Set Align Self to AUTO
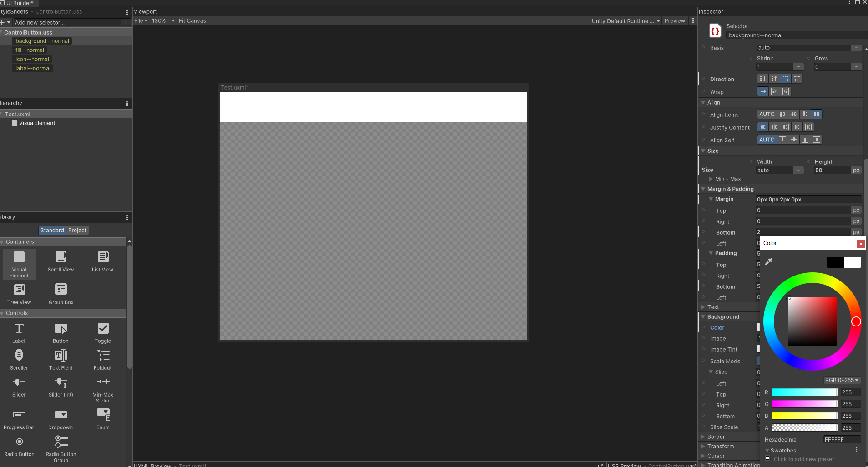Viewport: 868px width, 467px height. (767, 140)
